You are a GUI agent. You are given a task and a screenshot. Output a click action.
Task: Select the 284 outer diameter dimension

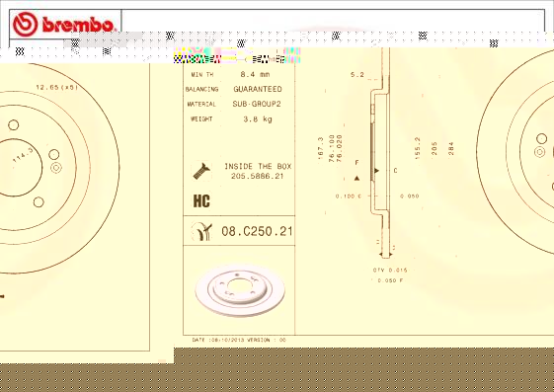point(451,148)
